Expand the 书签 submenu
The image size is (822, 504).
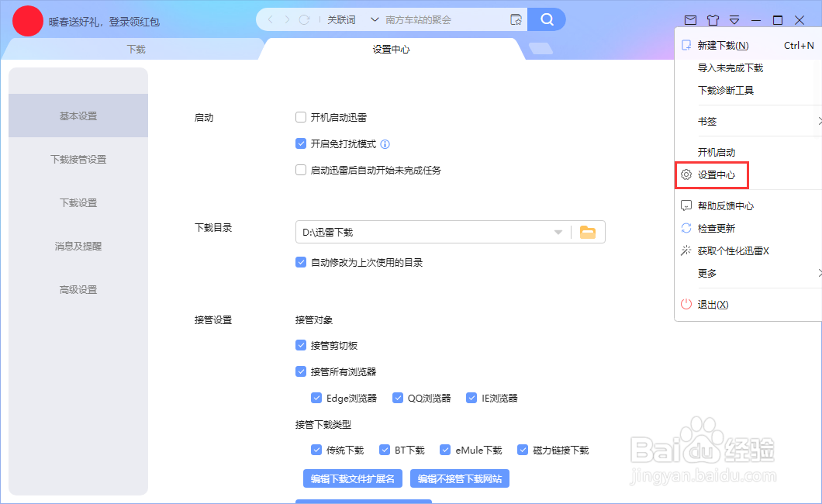click(x=819, y=121)
